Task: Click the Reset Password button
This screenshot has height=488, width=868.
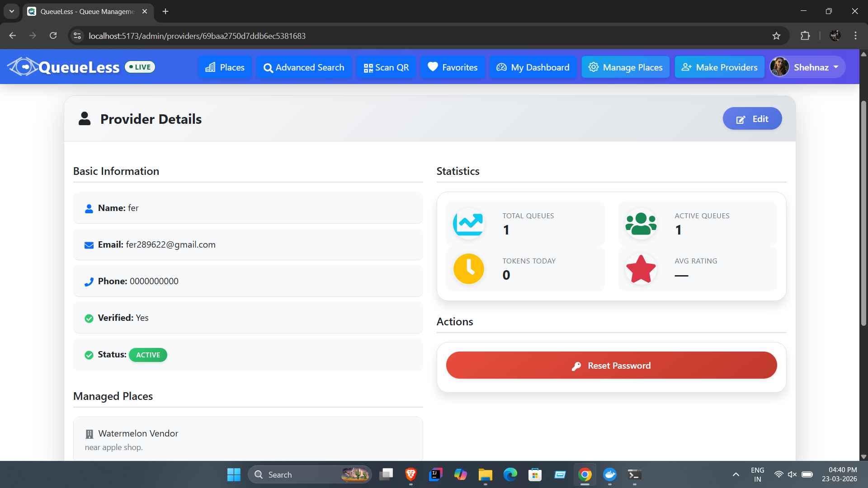Action: coord(611,365)
